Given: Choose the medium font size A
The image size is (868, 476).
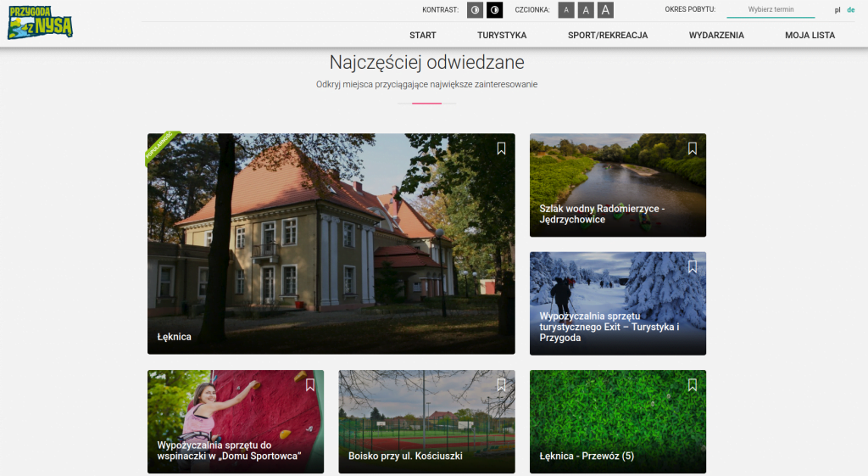Looking at the screenshot, I should coord(586,10).
